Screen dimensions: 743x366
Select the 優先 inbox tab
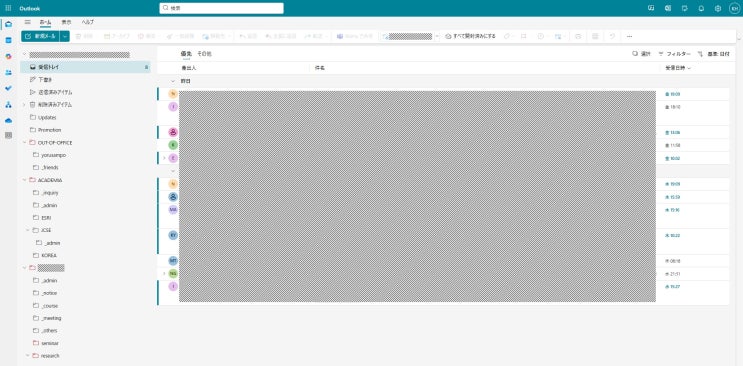coord(186,54)
